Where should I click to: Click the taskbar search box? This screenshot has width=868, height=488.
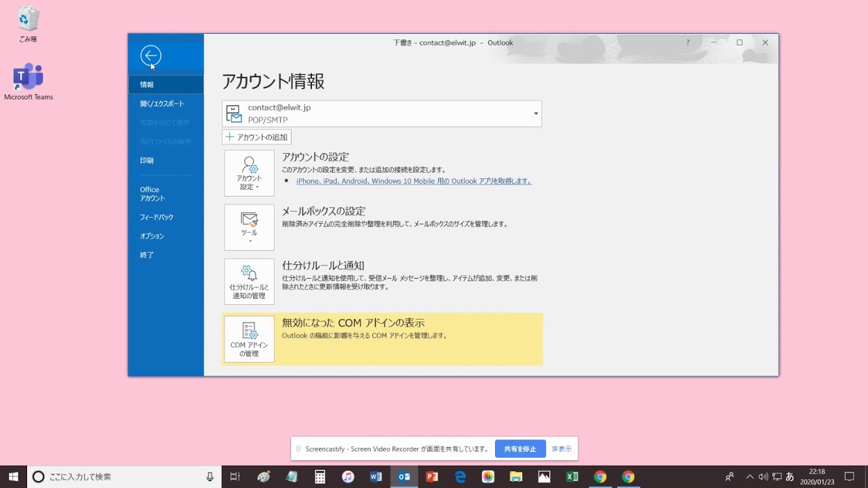[x=124, y=476]
